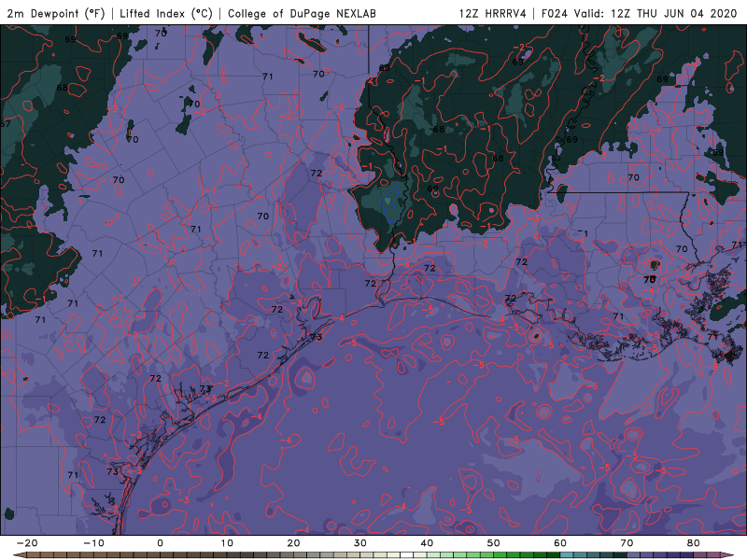The height and width of the screenshot is (560, 747).
Task: Click the '50' colorbar tick label
Action: [494, 543]
